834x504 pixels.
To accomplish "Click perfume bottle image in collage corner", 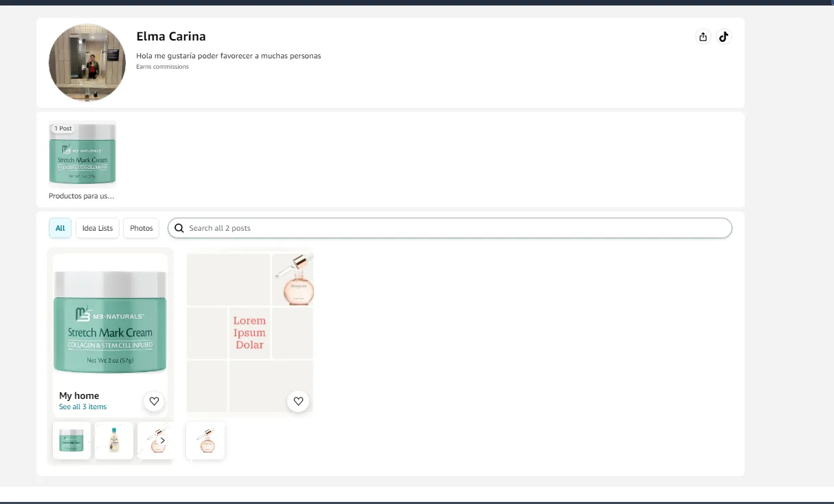I will coord(293,279).
